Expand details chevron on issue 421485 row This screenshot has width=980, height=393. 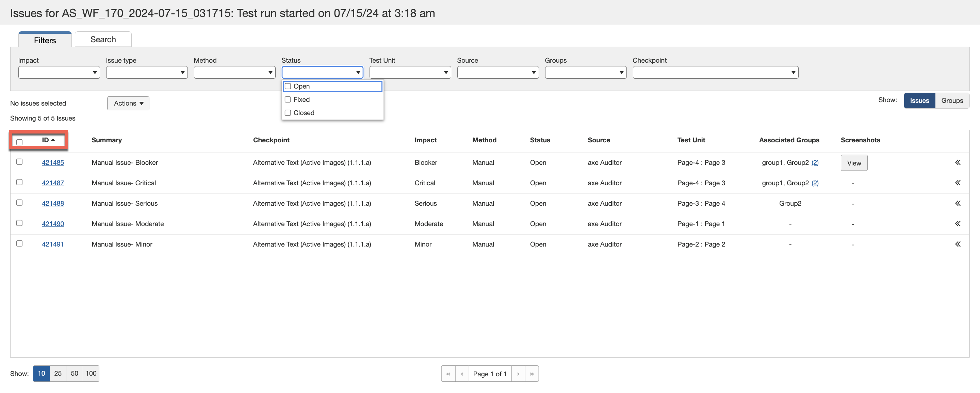[x=958, y=162]
